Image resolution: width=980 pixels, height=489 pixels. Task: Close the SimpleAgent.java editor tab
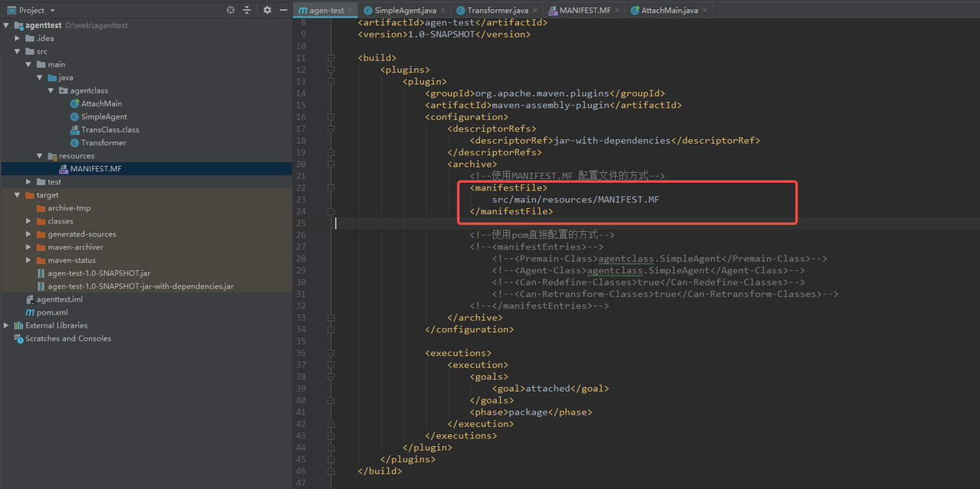[x=443, y=10]
